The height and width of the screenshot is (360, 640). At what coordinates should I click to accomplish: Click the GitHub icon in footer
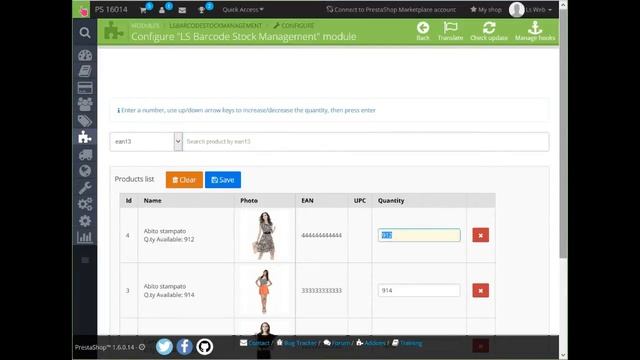(204, 347)
